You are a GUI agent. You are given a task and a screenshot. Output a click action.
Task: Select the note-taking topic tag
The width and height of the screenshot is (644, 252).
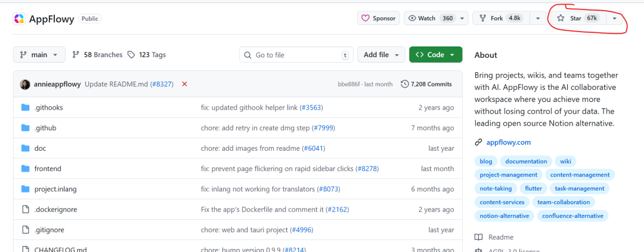(496, 188)
